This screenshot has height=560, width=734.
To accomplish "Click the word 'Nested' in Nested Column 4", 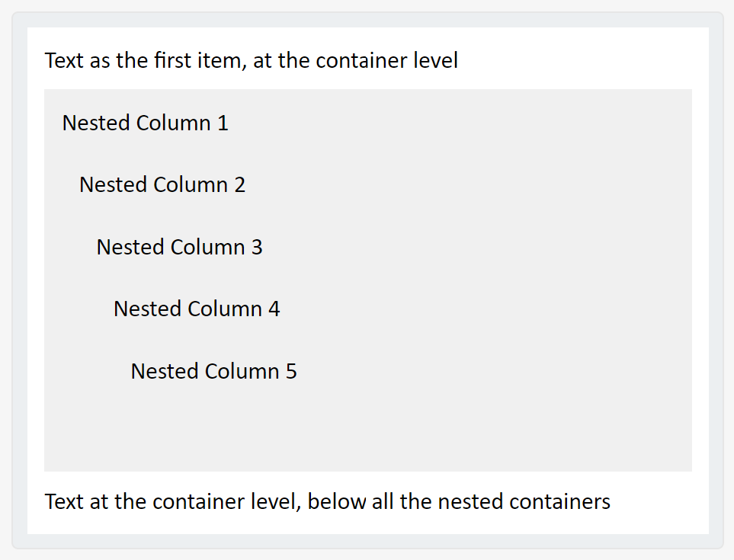I will (x=147, y=309).
